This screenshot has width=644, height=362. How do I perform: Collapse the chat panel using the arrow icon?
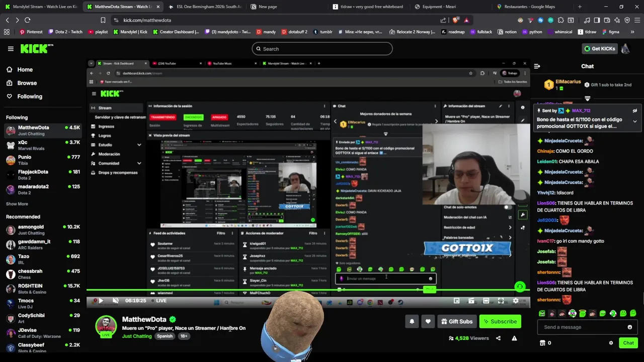tap(537, 66)
